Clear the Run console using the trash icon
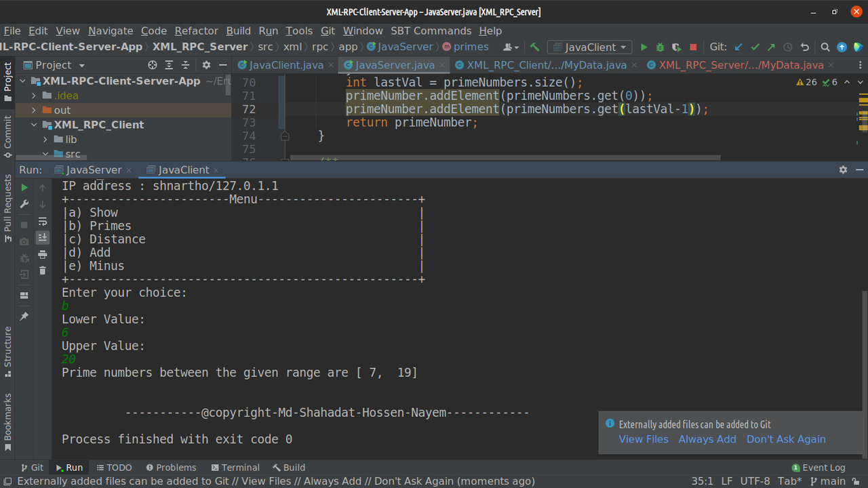The image size is (868, 488). (x=42, y=269)
